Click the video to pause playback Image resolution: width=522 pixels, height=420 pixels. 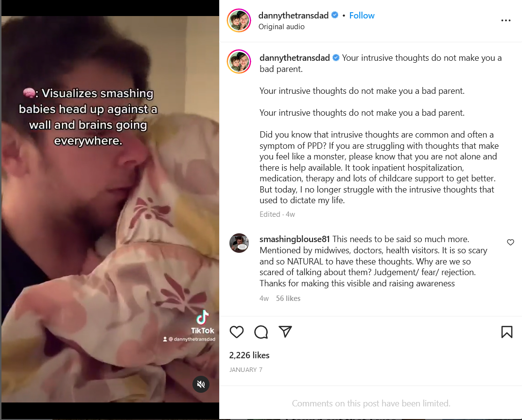click(110, 209)
